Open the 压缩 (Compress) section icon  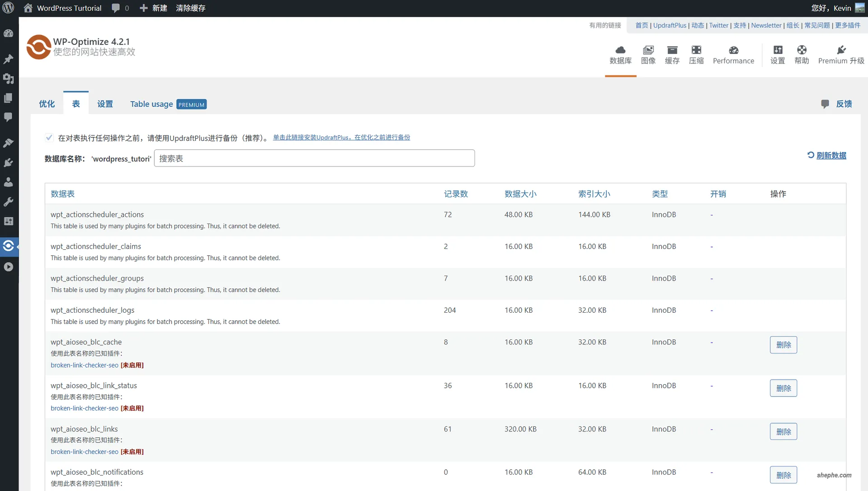(x=696, y=54)
